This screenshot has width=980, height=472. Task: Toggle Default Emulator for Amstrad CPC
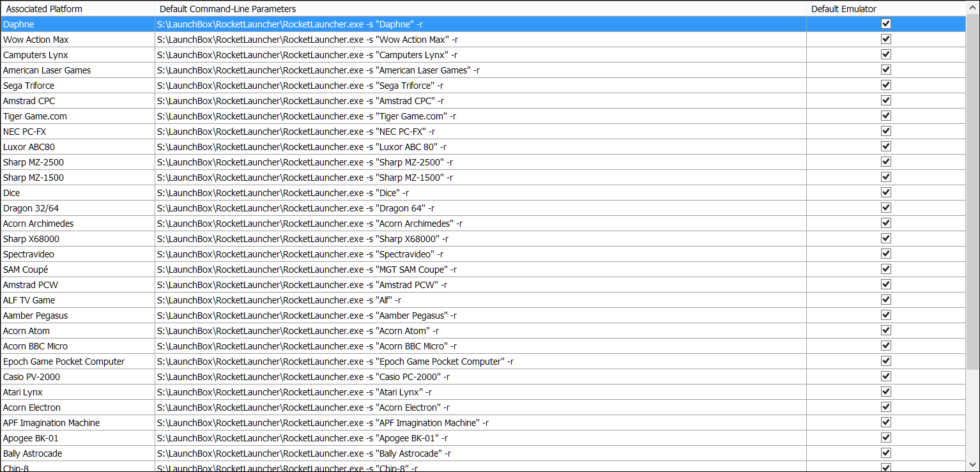[x=886, y=100]
